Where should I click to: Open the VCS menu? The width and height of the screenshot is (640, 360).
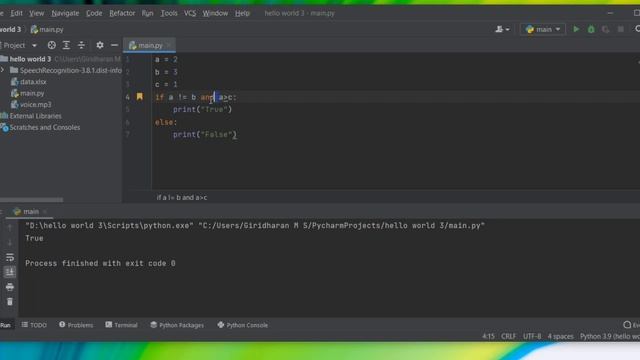pos(190,13)
